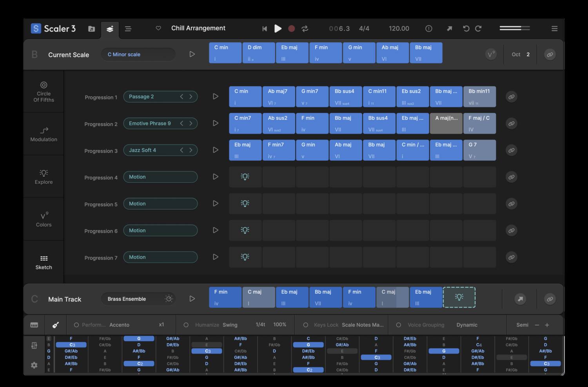
Task: Open the C Minor scale selector
Action: tap(138, 54)
